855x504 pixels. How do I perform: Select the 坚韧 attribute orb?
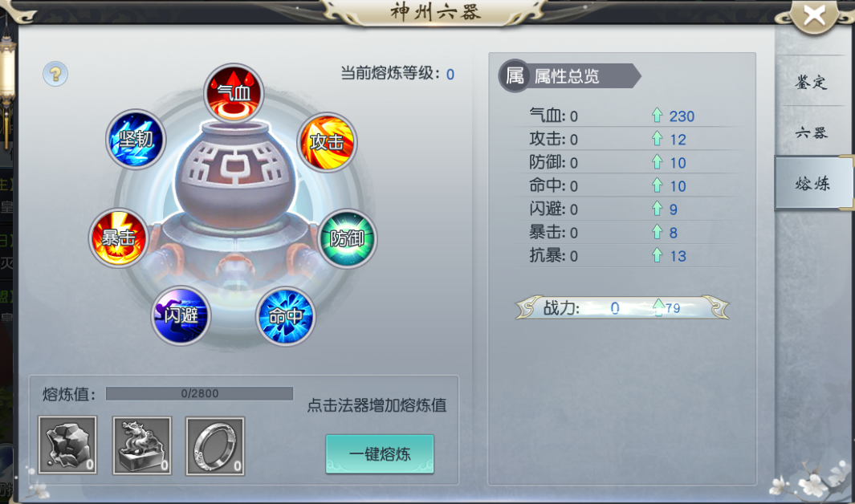(x=136, y=140)
